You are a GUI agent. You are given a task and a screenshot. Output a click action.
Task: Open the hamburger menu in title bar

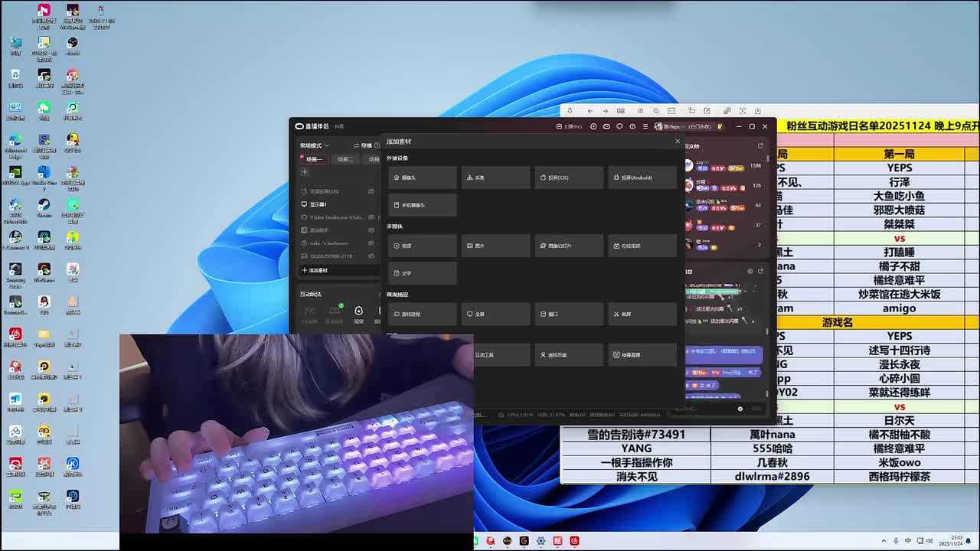point(645,126)
